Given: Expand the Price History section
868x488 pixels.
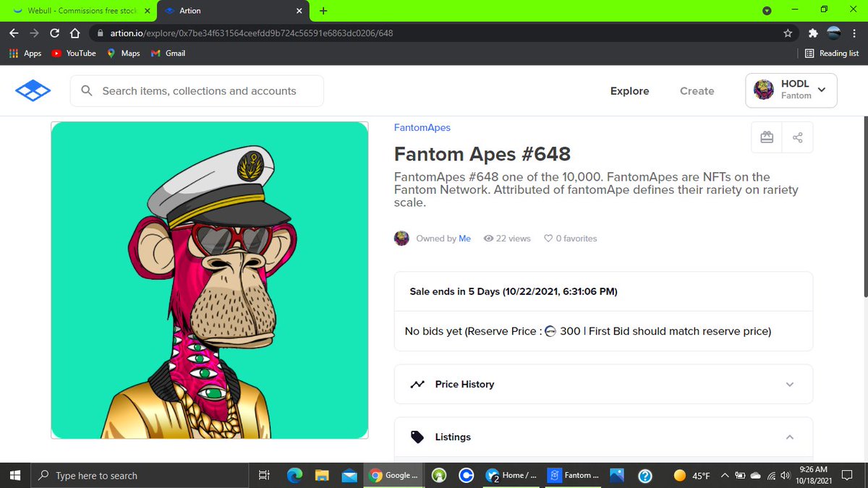Looking at the screenshot, I should click(603, 384).
